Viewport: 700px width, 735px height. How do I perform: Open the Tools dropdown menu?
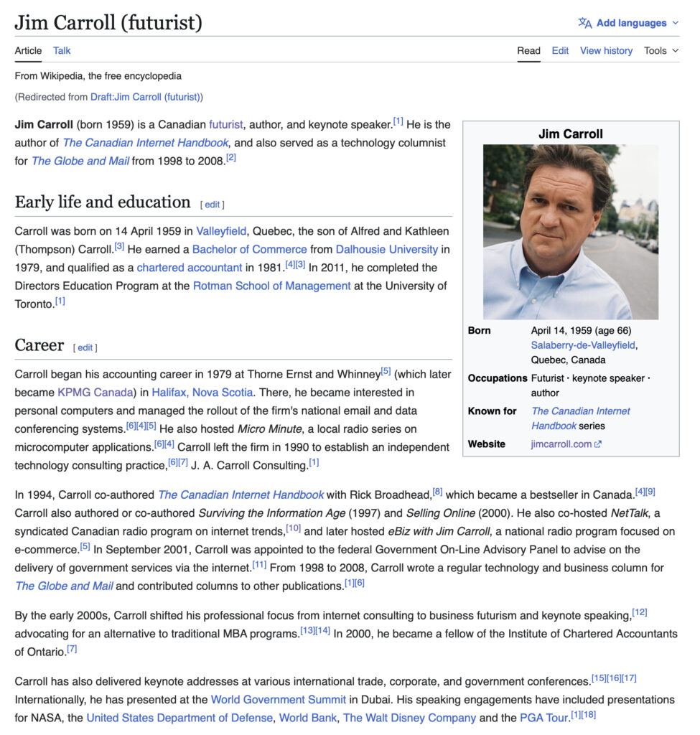click(661, 51)
